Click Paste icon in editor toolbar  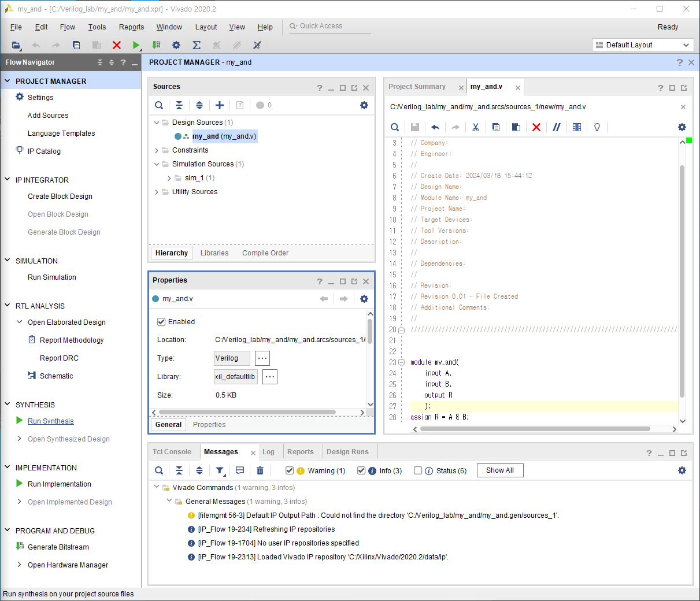516,127
